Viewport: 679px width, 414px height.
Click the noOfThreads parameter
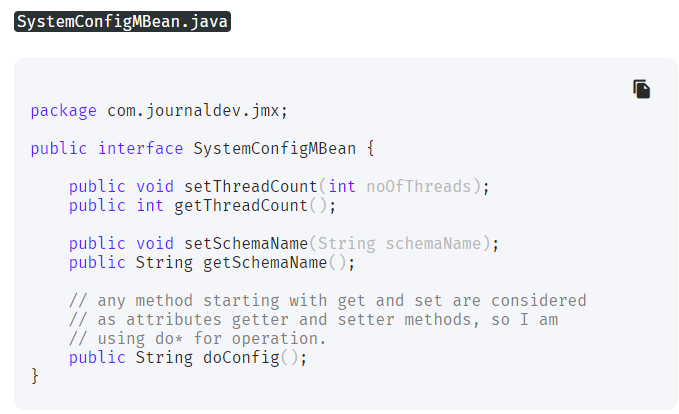coord(418,187)
